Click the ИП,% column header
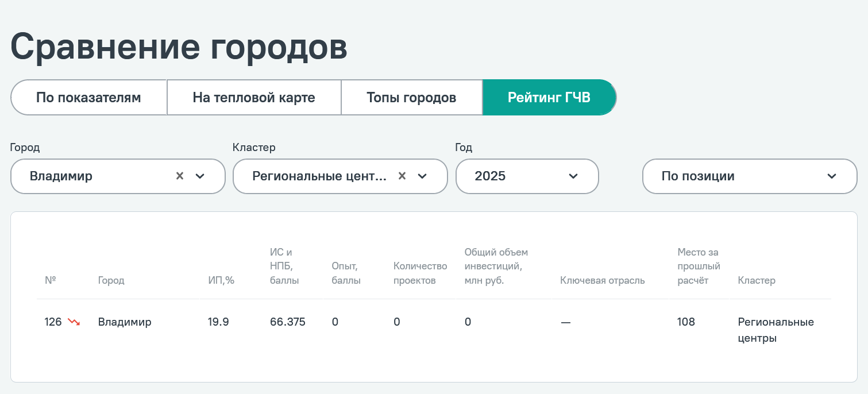 click(x=221, y=280)
